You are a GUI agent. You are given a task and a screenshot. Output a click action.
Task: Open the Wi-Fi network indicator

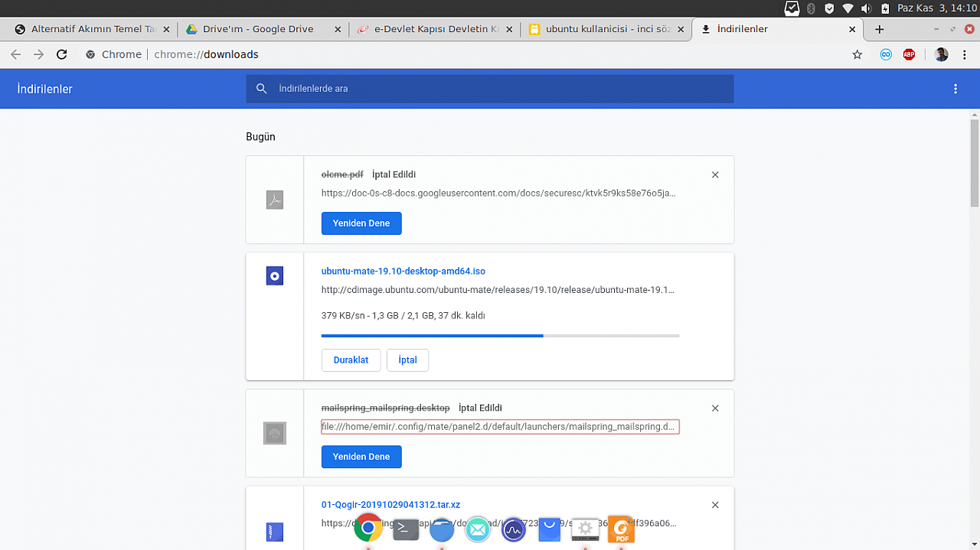coord(848,8)
